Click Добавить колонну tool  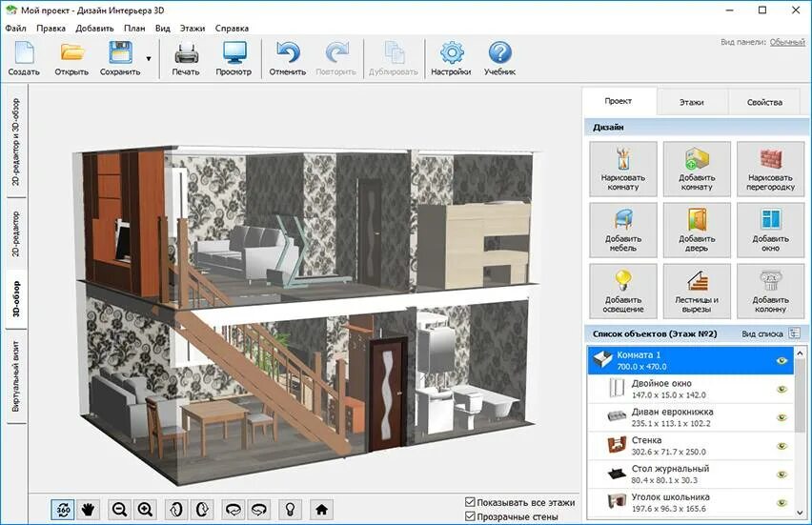pos(770,291)
